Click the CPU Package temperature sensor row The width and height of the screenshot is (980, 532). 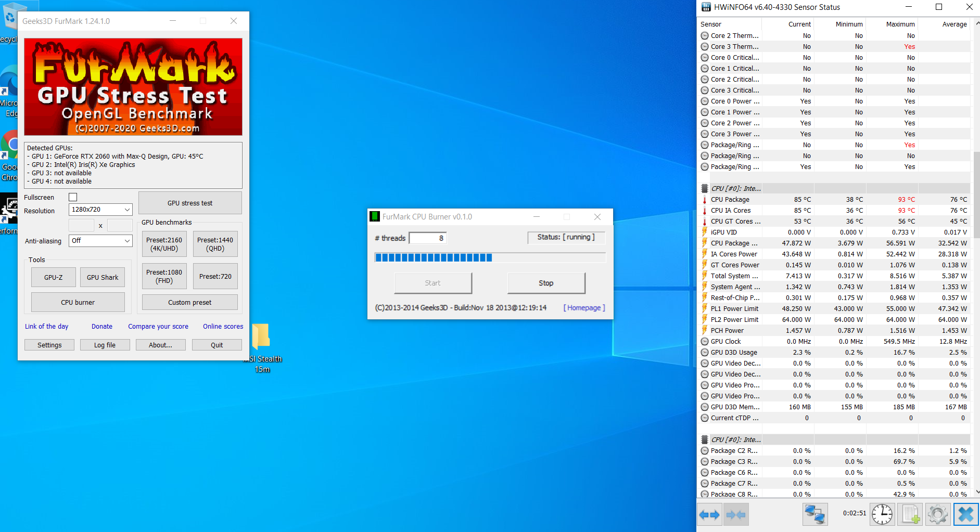coord(730,200)
